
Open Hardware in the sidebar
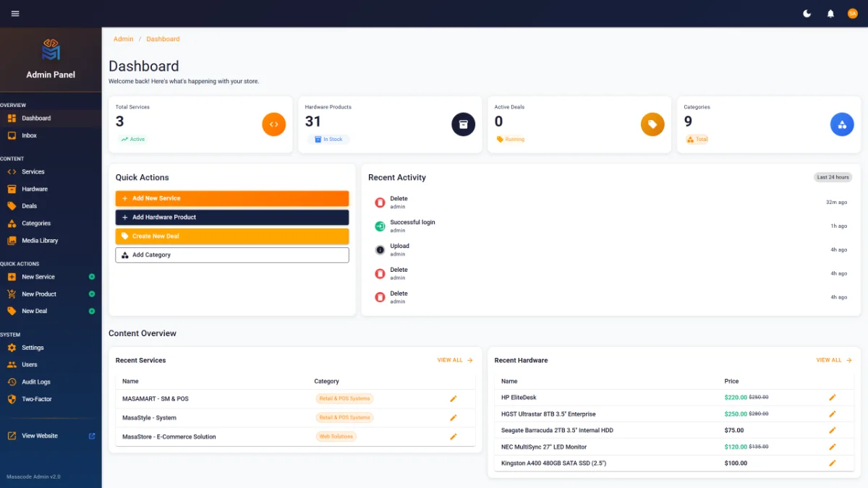(x=51, y=189)
